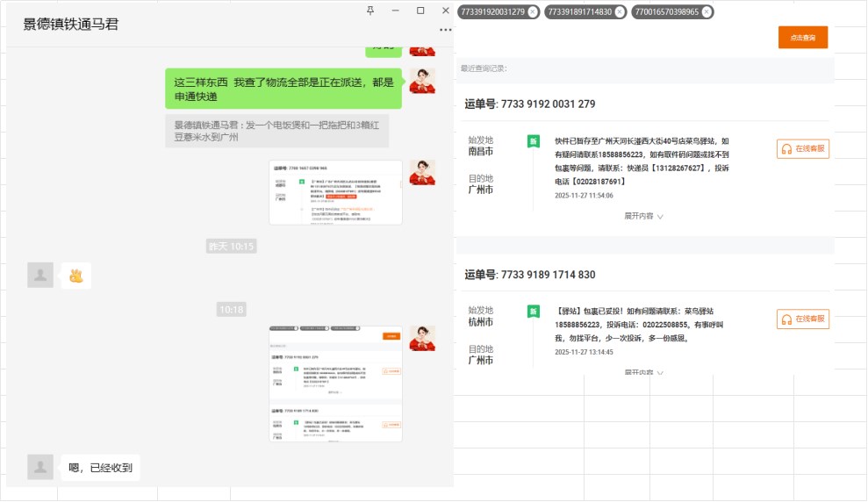868x502 pixels.
Task: Click the orange 点击查询 query button
Action: point(802,38)
